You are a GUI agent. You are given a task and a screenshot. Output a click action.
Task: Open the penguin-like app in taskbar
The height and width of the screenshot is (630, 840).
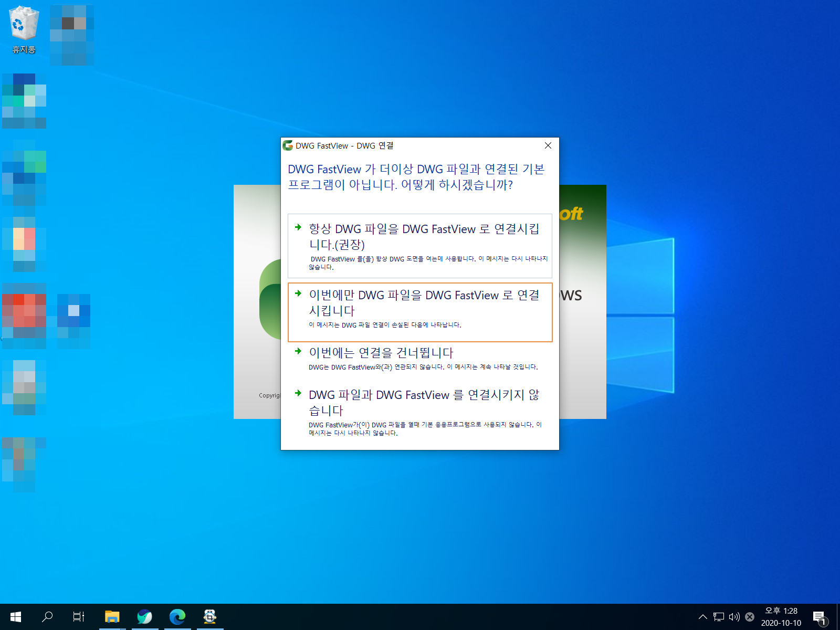pyautogui.click(x=210, y=617)
